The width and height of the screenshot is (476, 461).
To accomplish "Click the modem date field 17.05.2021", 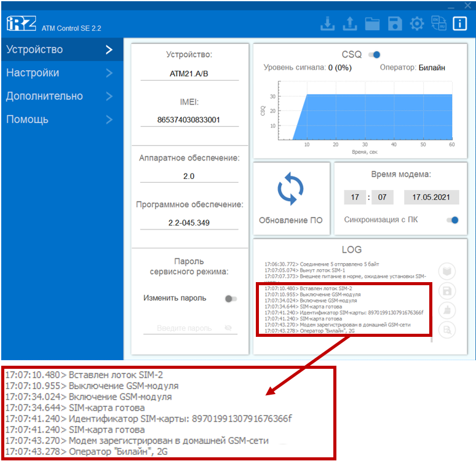I will (x=431, y=198).
